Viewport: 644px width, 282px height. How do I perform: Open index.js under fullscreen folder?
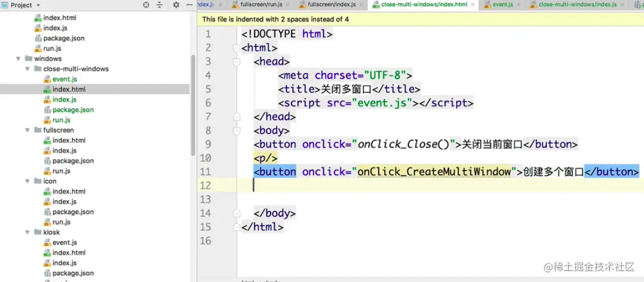pos(65,151)
